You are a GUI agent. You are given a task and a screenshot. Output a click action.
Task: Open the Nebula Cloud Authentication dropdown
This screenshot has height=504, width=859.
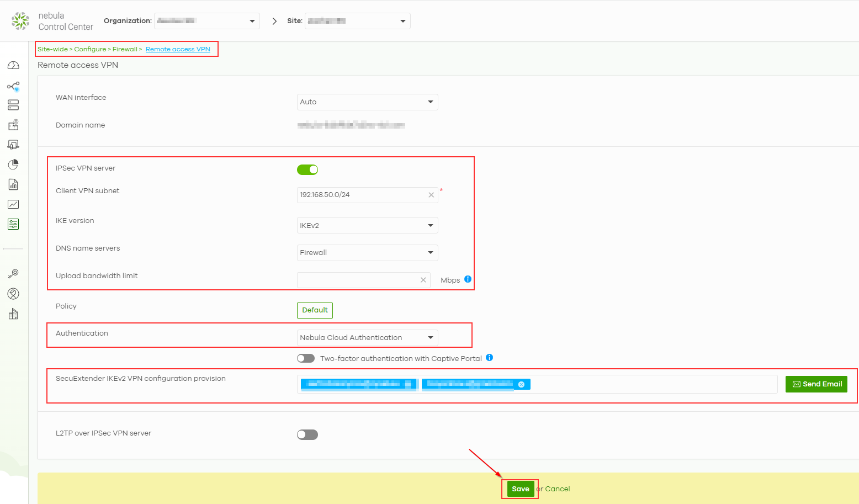(367, 337)
